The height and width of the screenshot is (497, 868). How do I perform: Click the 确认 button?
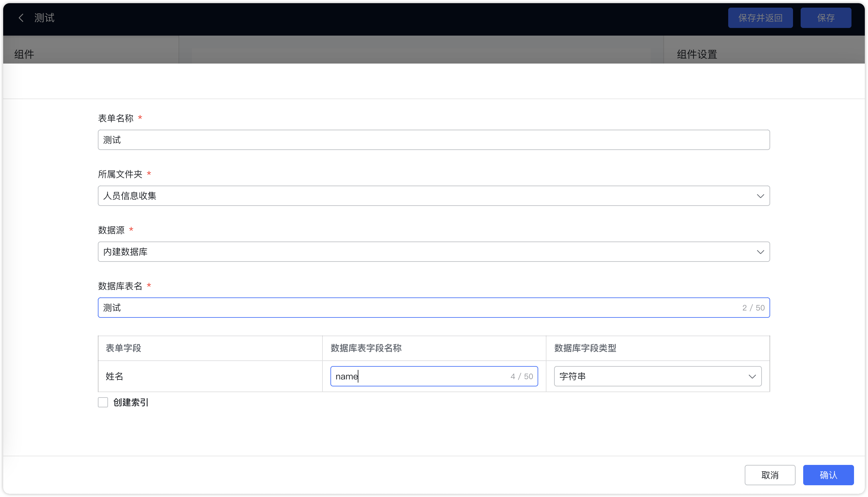828,475
